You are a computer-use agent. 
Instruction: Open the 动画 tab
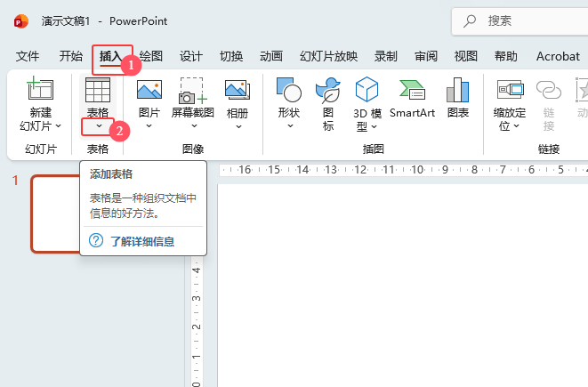pos(271,56)
